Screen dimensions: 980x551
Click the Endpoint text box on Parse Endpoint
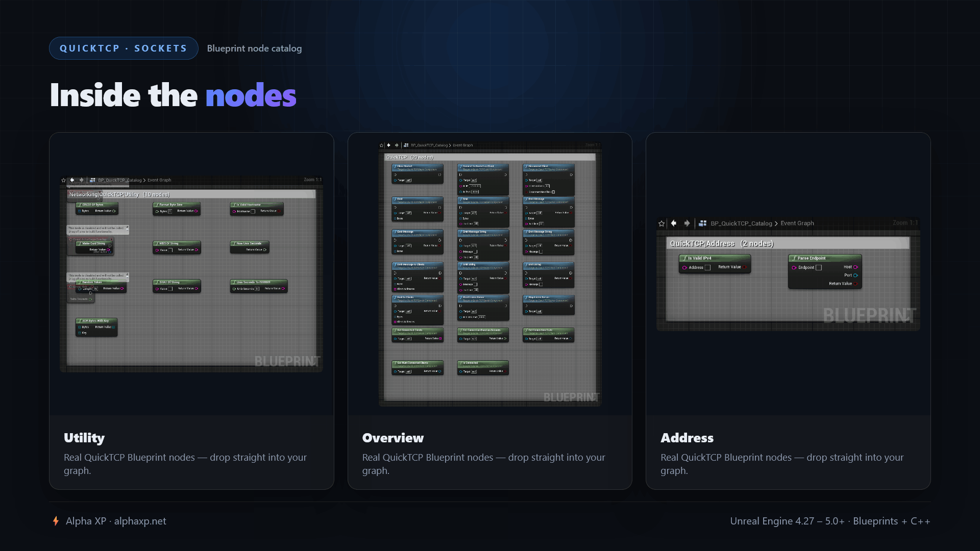pos(819,267)
